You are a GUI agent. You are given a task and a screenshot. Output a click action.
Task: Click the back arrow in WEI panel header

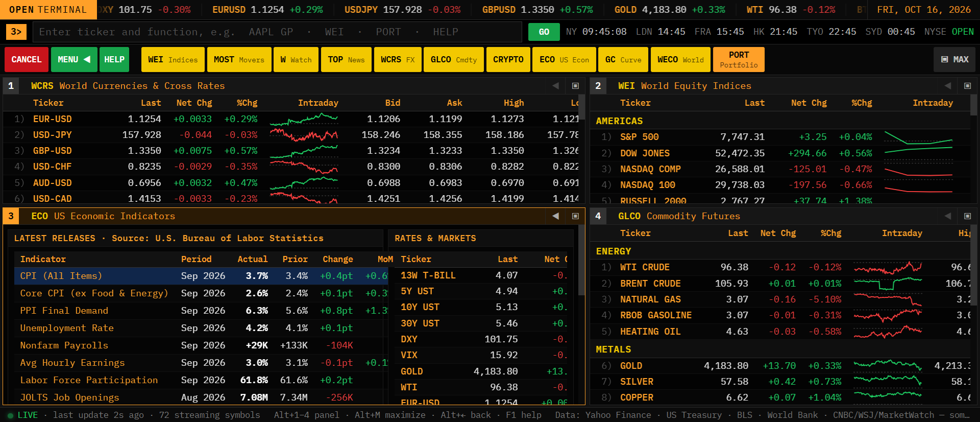[948, 86]
